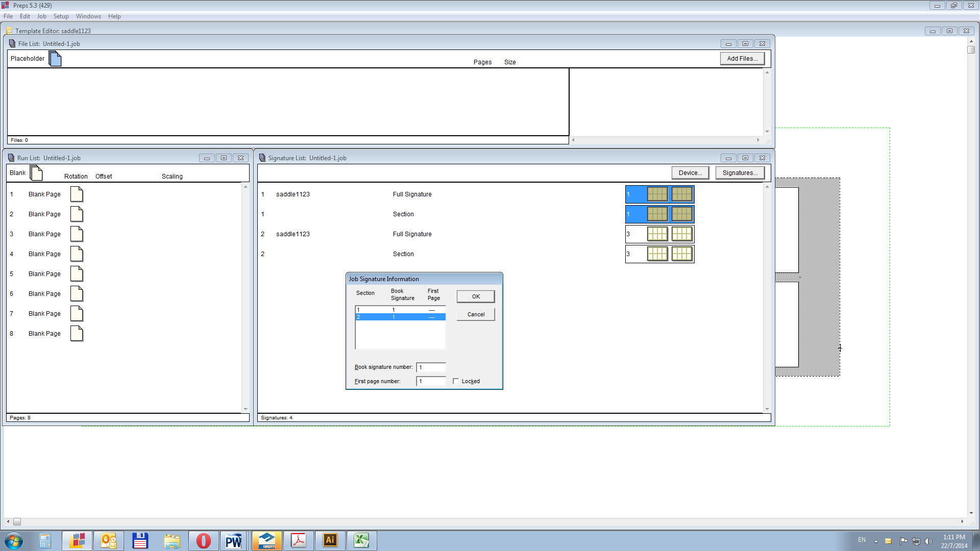Click first Full Signature sheet grid thumbnail
Image resolution: width=980 pixels, height=551 pixels.
pyautogui.click(x=659, y=194)
